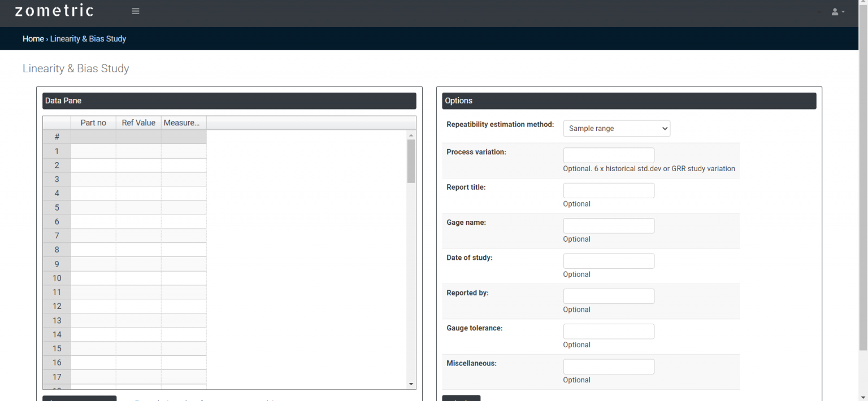
Task: Select the Date of study field
Action: coord(609,261)
